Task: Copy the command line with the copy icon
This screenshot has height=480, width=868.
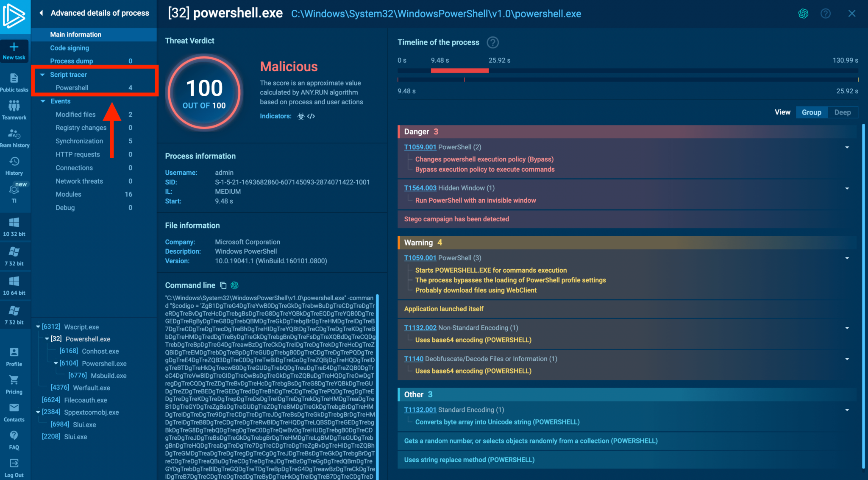Action: [x=223, y=286]
